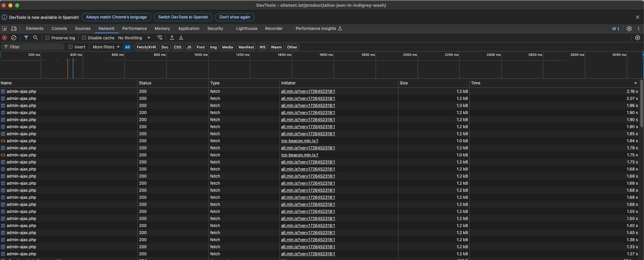
Task: Open lcp-beacon.min.js link of 1.75 s request
Action: 300,155
